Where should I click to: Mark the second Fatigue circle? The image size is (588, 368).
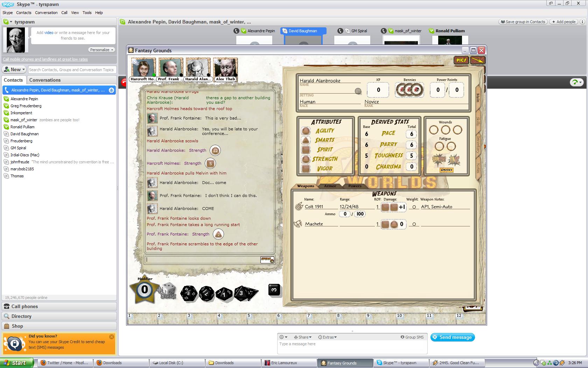point(451,146)
